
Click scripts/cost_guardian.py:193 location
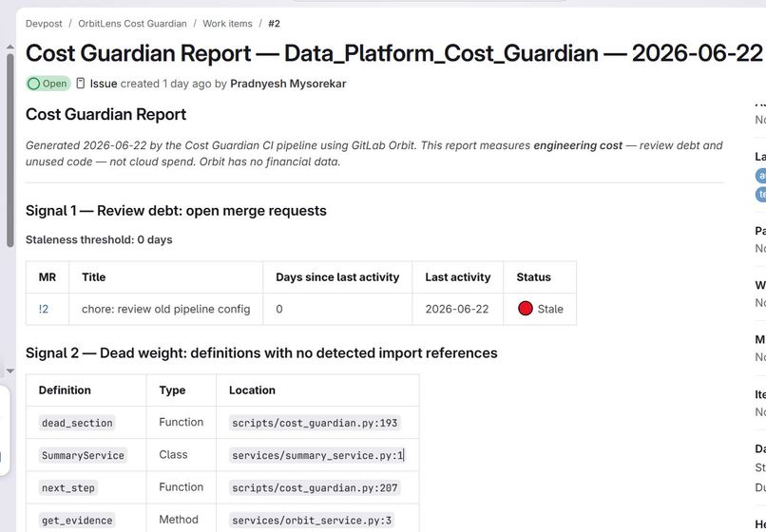click(315, 423)
